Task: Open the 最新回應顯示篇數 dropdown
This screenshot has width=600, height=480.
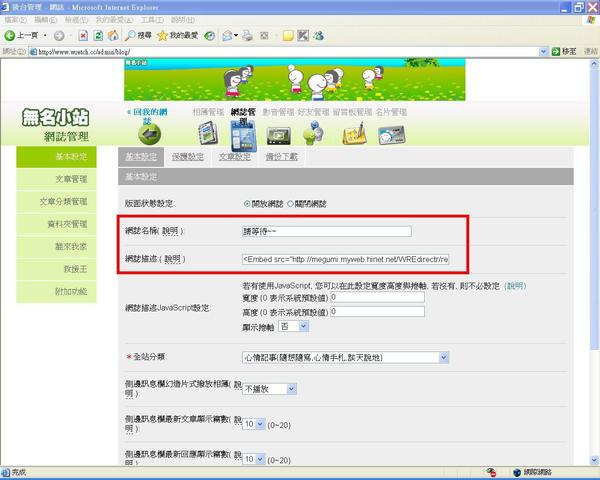Action: click(254, 459)
